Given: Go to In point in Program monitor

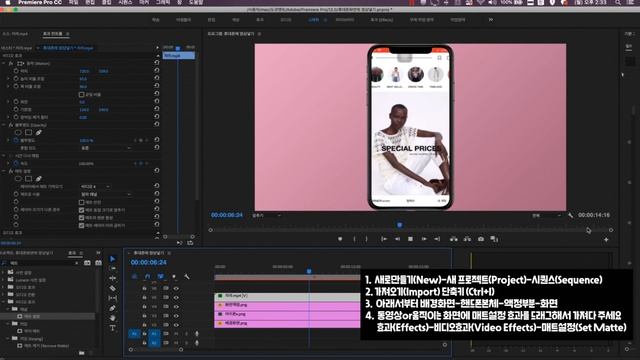Looking at the screenshot, I should pyautogui.click(x=384, y=239).
